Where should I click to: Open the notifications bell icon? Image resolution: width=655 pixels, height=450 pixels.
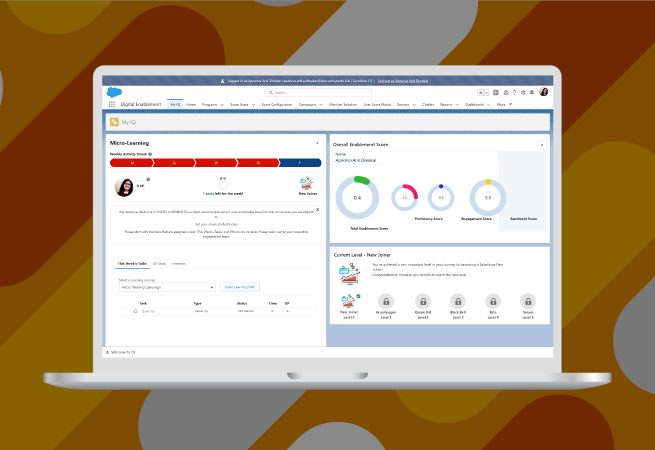click(x=532, y=92)
